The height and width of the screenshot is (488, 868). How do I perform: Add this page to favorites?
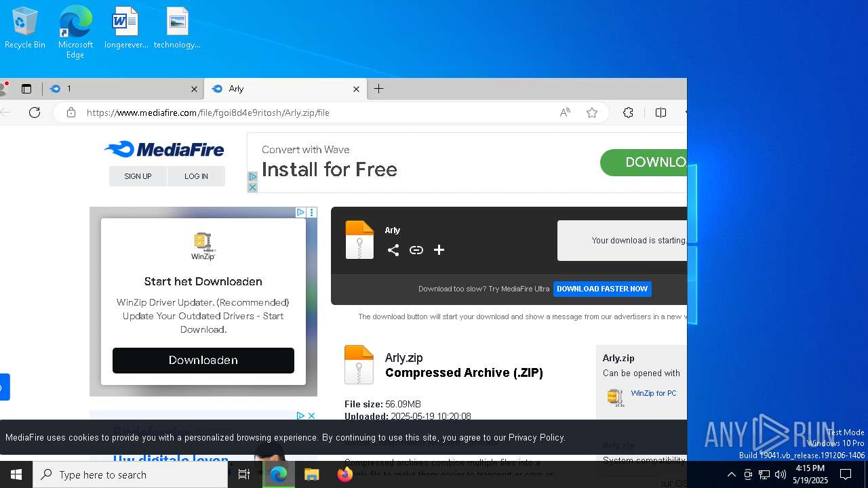click(592, 113)
